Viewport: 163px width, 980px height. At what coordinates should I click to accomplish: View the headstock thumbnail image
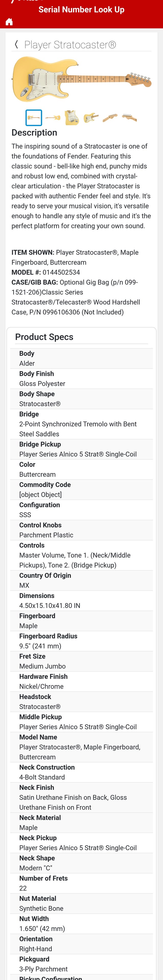[x=129, y=118]
